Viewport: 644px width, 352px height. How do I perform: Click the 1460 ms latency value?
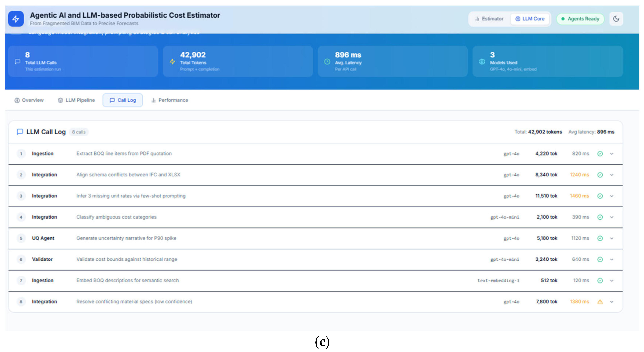click(x=580, y=196)
